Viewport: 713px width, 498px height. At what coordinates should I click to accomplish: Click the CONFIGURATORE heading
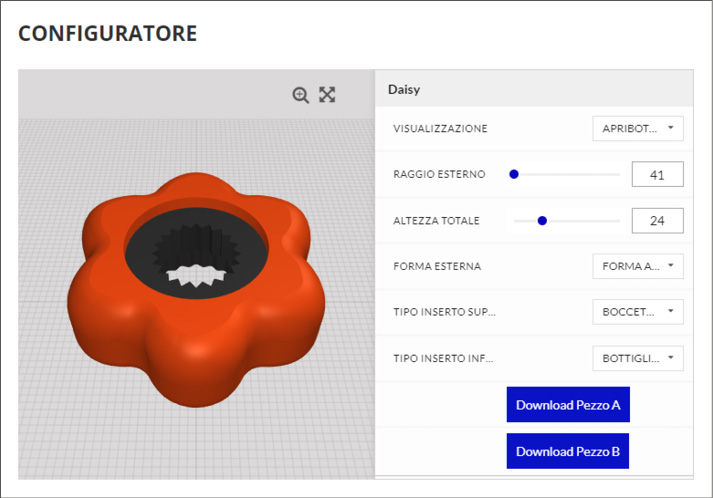pos(108,34)
